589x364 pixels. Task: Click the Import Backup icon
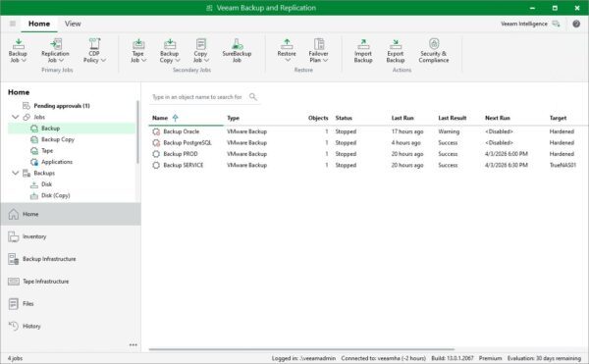(x=363, y=44)
